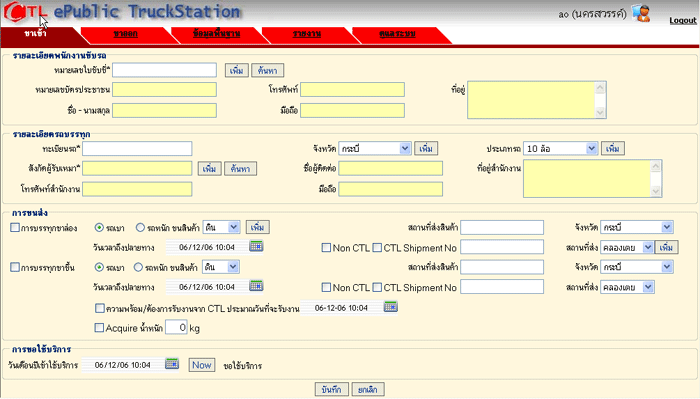Click the บันทึก save button
Image resolution: width=700 pixels, height=399 pixels.
click(x=331, y=389)
